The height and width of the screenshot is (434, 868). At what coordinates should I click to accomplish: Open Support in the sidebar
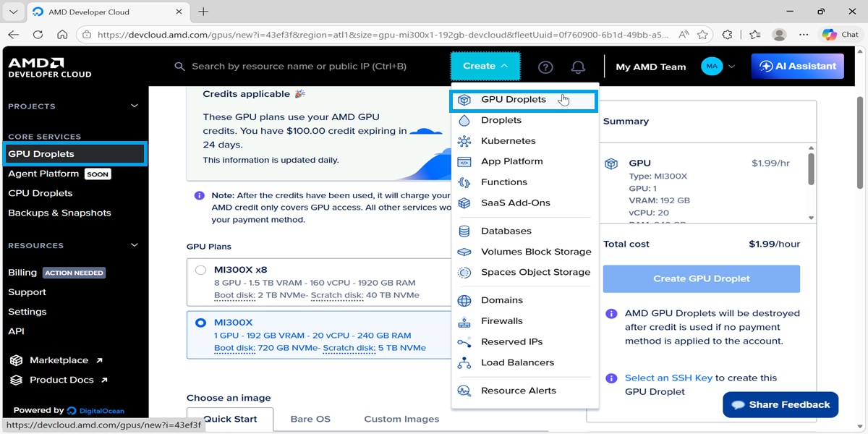click(27, 292)
